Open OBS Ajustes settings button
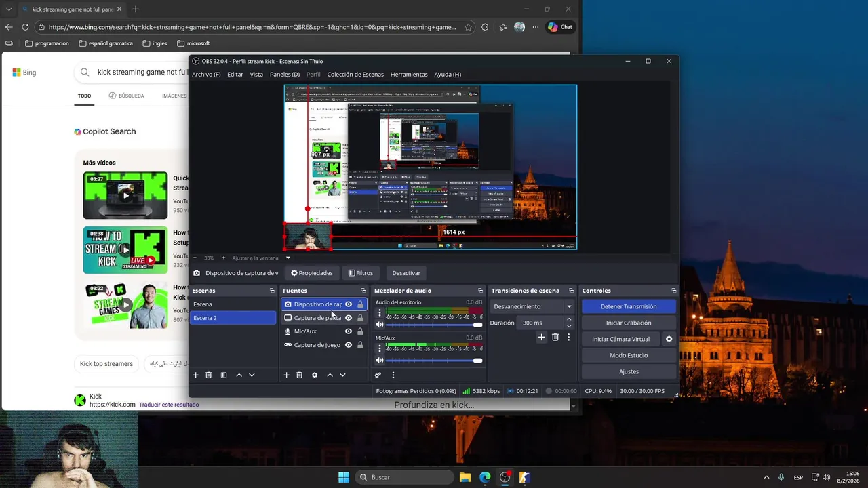Screen dimensions: 868x488 [x=629, y=371]
